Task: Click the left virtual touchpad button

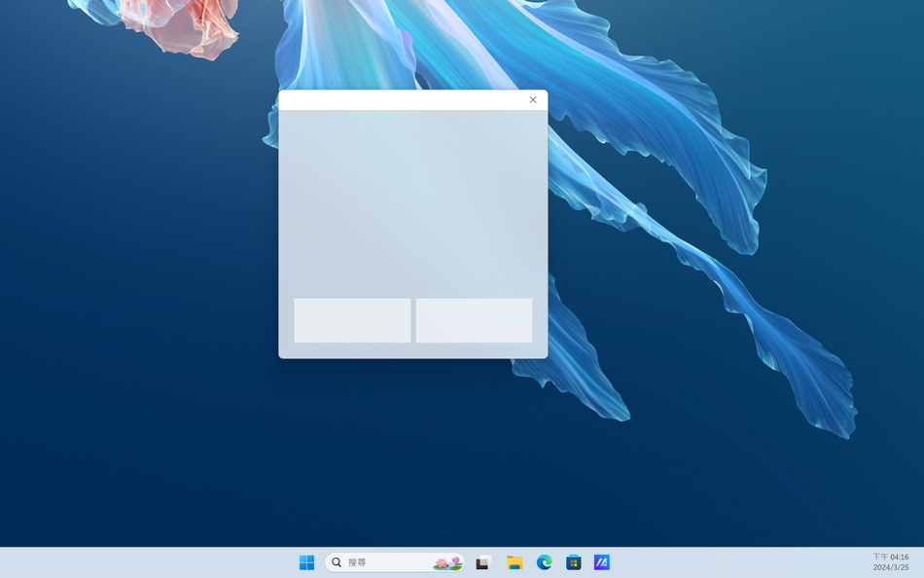Action: 352,320
